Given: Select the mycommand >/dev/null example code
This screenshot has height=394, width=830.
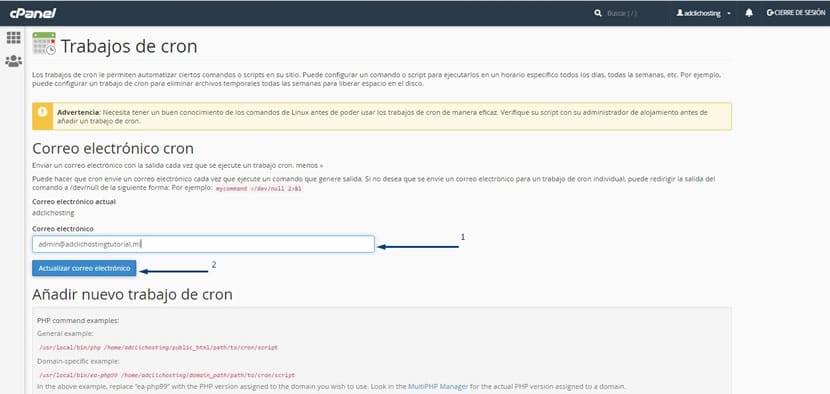Looking at the screenshot, I should [x=259, y=189].
